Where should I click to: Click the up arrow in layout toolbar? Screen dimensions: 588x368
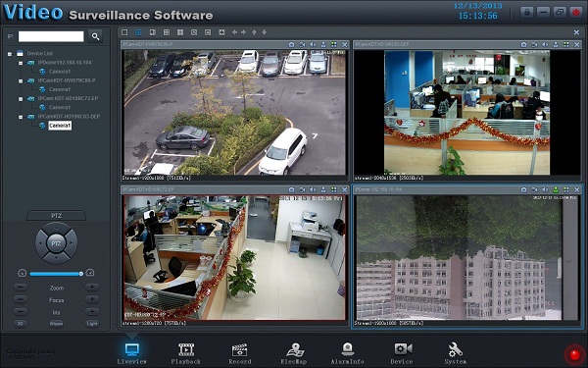tap(254, 32)
